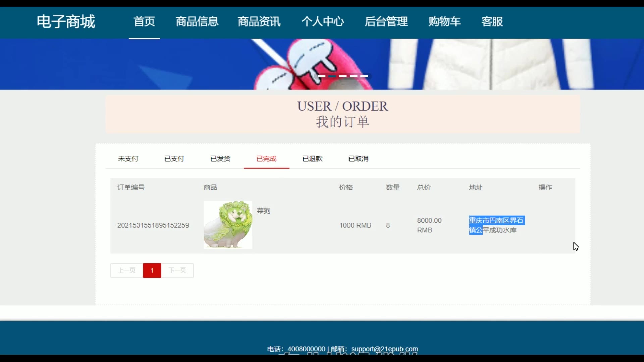Select the third carousel indicator dash
644x362 pixels.
[343, 76]
